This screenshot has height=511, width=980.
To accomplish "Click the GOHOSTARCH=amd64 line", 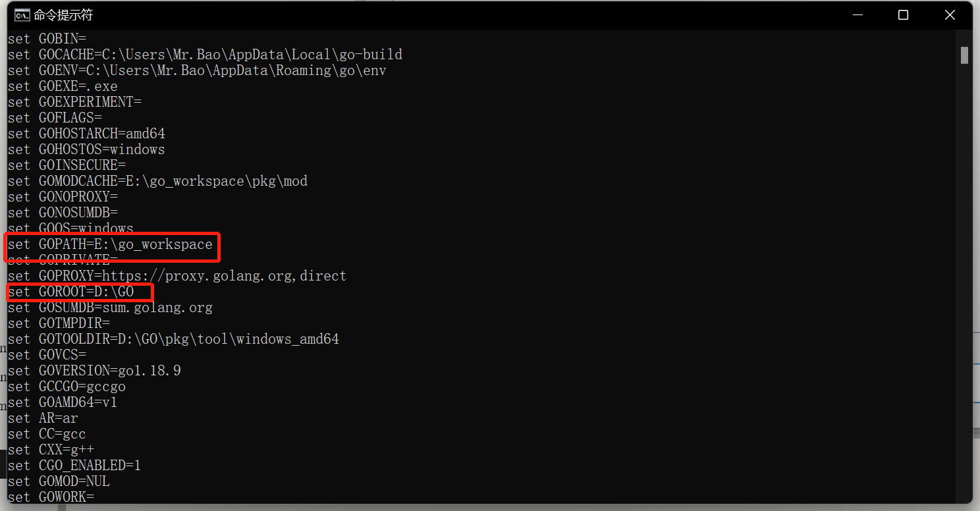I will point(86,134).
